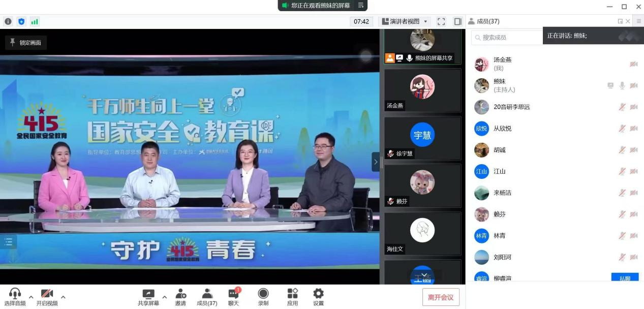
Task: Enter full screen mode
Action: coord(441,21)
